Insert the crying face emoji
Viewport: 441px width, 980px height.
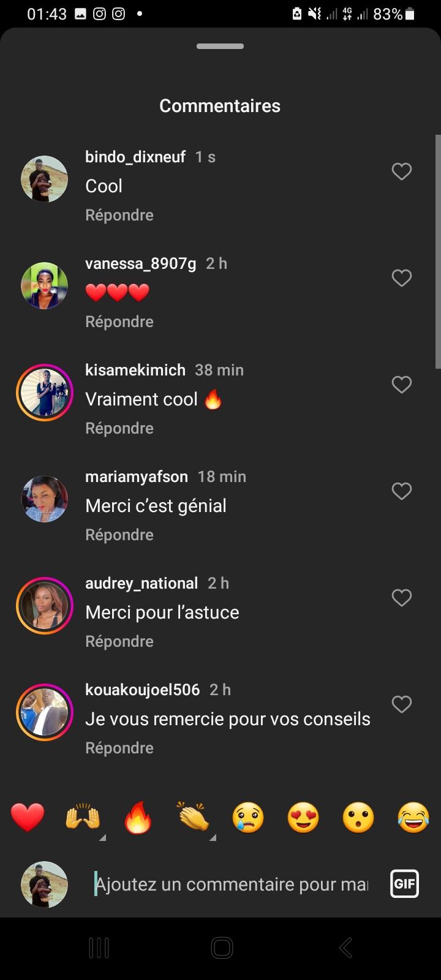248,818
